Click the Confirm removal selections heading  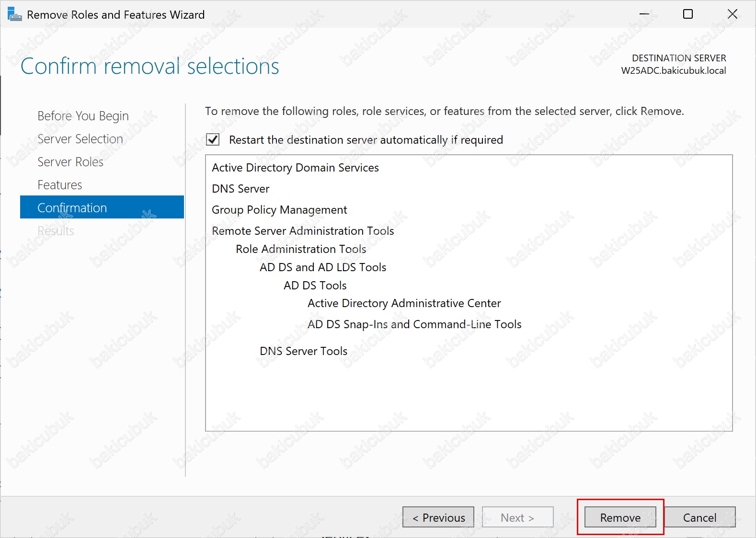point(149,66)
